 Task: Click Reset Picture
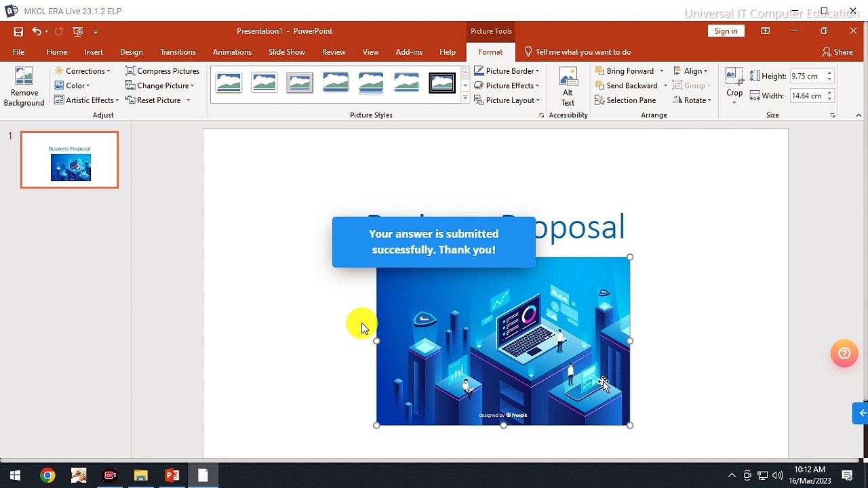tap(153, 100)
